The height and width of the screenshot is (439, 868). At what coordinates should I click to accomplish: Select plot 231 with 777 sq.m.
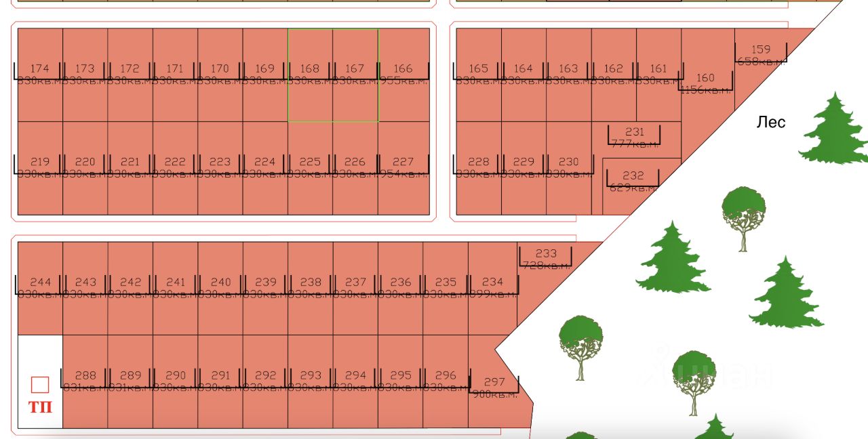point(635,138)
